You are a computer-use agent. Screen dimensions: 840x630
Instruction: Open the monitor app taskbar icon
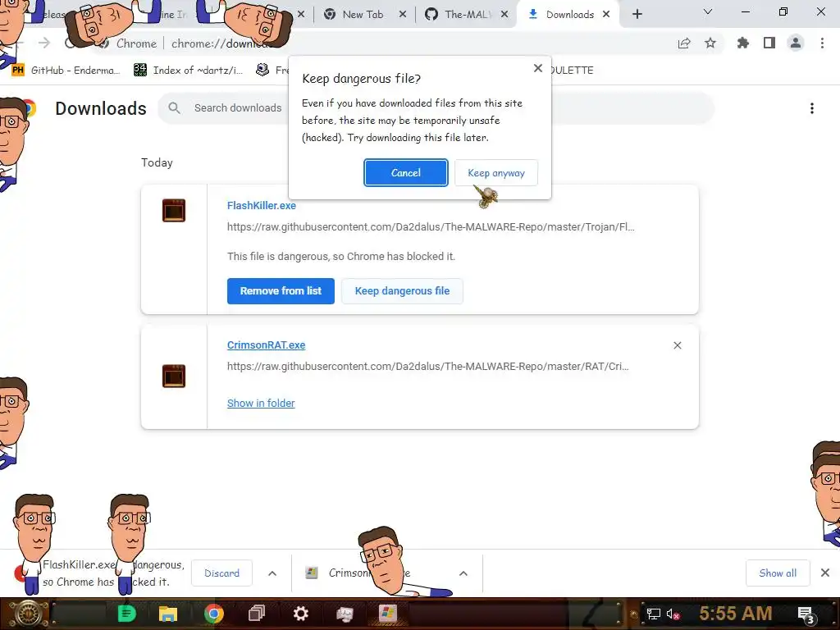(344, 614)
